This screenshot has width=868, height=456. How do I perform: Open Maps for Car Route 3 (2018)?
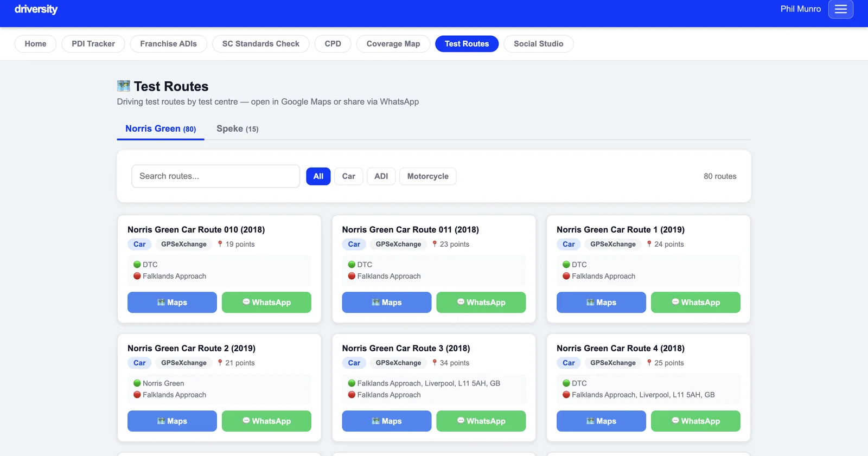click(387, 421)
